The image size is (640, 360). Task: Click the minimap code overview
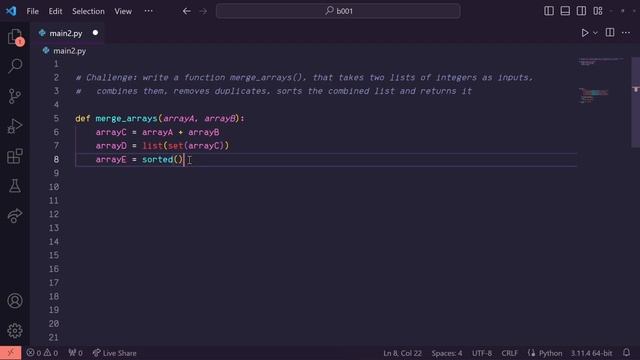pyautogui.click(x=601, y=82)
